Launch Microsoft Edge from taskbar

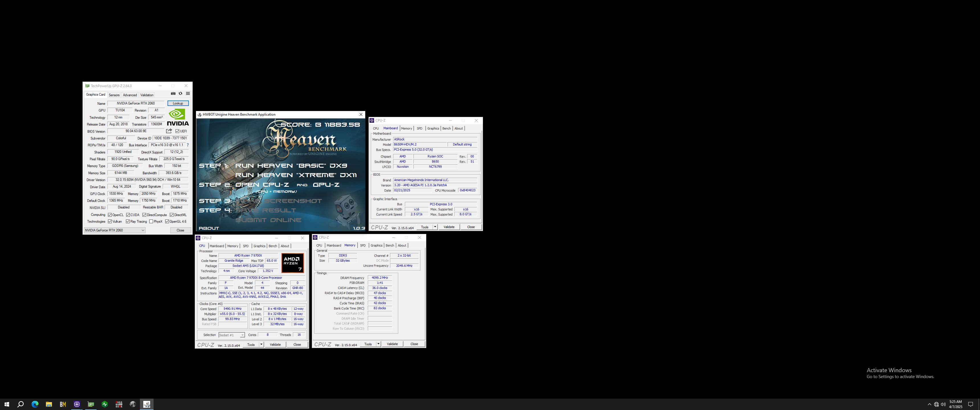point(35,404)
